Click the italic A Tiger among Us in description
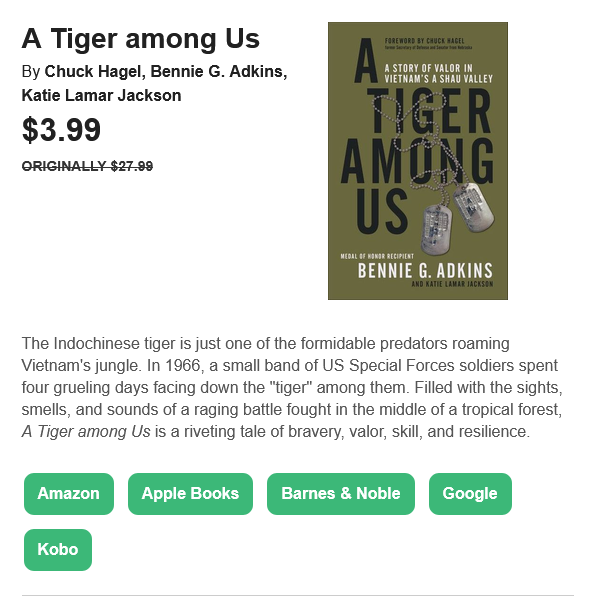The height and width of the screenshot is (600, 596). [x=86, y=432]
